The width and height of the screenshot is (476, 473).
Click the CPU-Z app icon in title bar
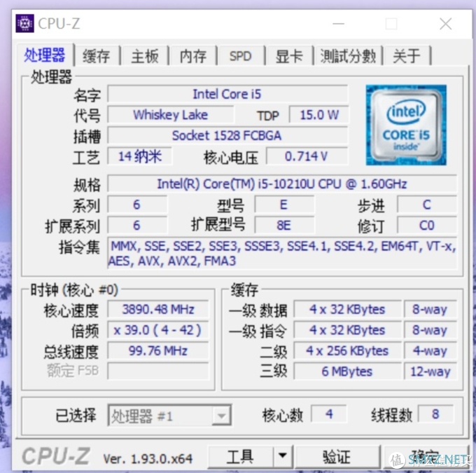coord(24,24)
